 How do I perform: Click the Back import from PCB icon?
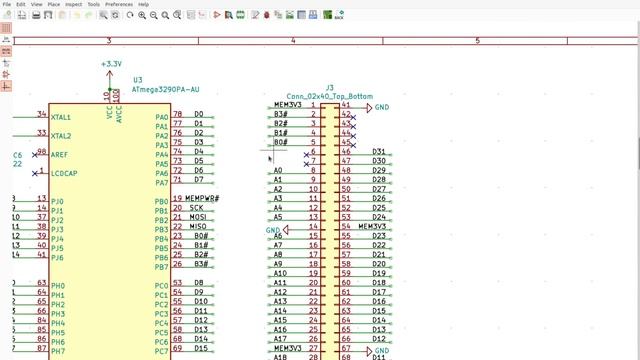[339, 15]
